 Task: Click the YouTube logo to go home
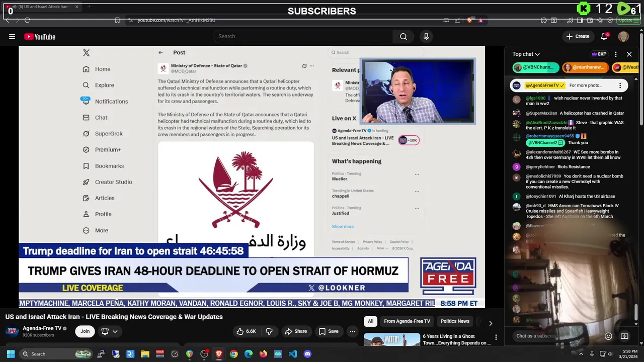click(x=40, y=37)
